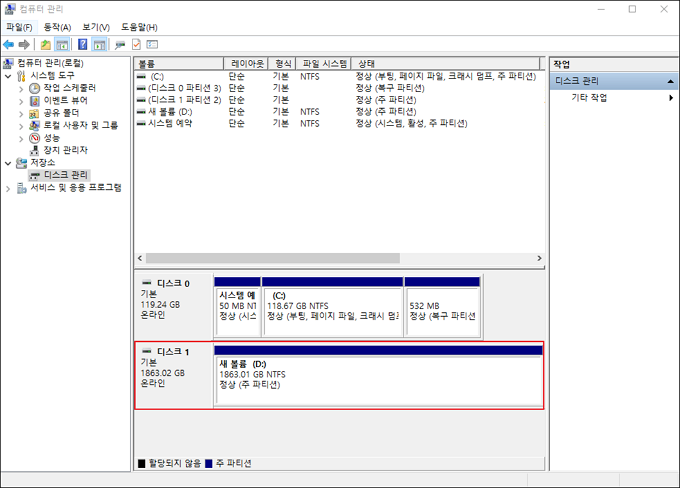680x488 pixels.
Task: Open 이벤트 뷰어 tree item
Action: point(65,101)
